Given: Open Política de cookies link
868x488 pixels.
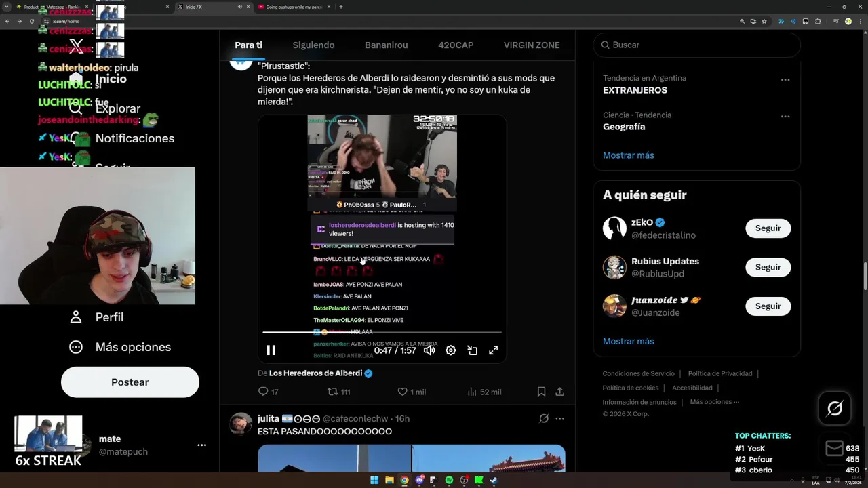Looking at the screenshot, I should coord(631,388).
